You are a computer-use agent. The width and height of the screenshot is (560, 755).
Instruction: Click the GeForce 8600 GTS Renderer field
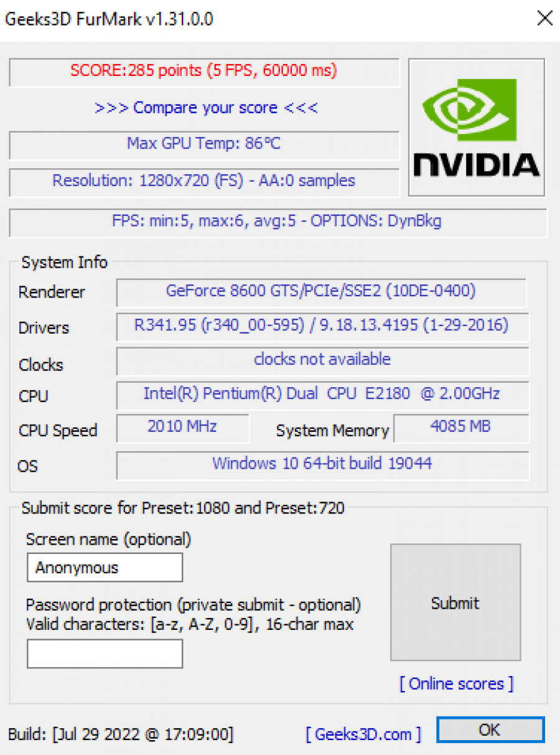tap(322, 291)
